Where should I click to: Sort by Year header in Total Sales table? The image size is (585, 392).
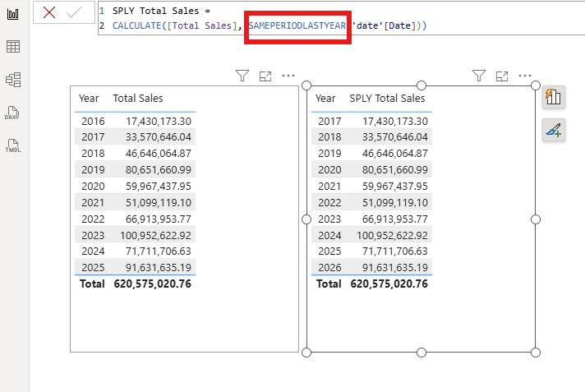89,98
